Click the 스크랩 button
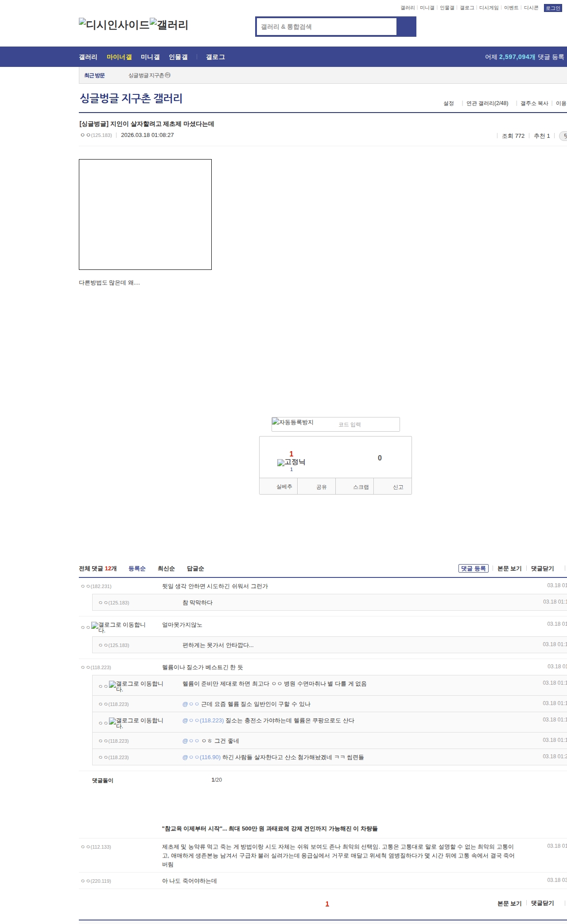567x924 pixels. pyautogui.click(x=361, y=487)
